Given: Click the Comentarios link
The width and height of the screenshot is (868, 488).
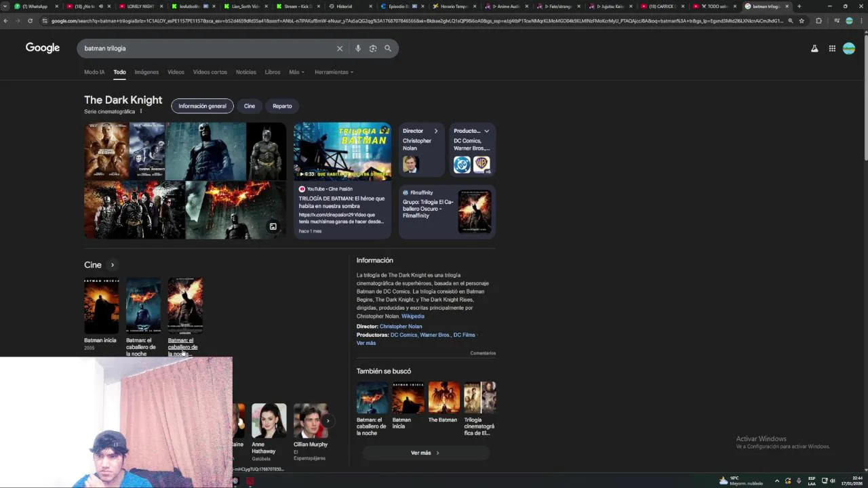Looking at the screenshot, I should point(483,353).
